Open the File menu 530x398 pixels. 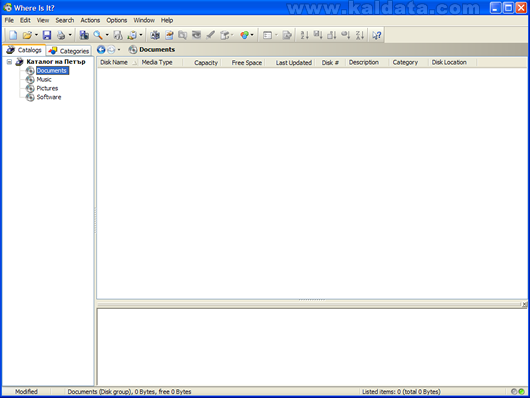[x=9, y=20]
